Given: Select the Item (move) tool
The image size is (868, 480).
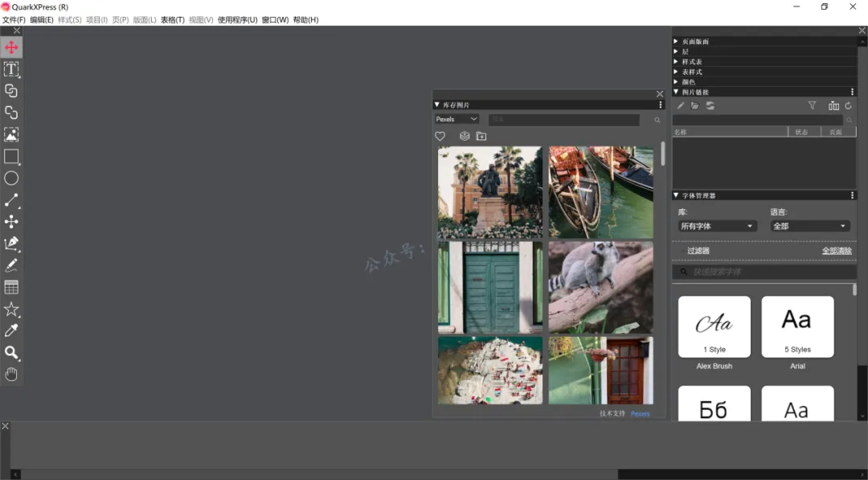Looking at the screenshot, I should [x=11, y=47].
